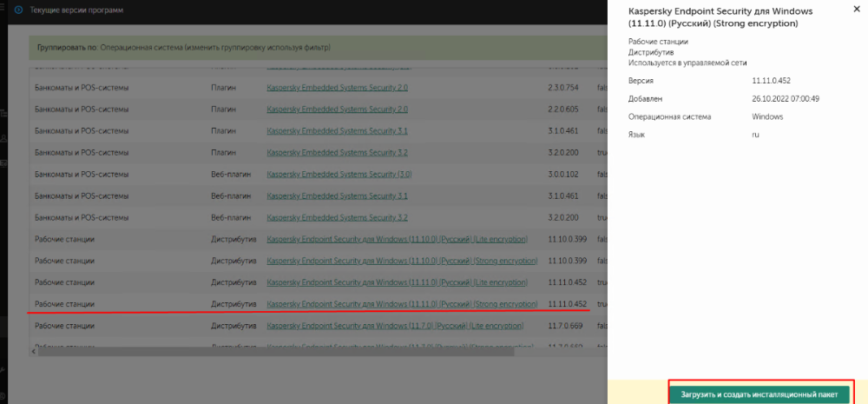
Task: Click 11.10.0.399 in the Lite encryption row
Action: [567, 239]
